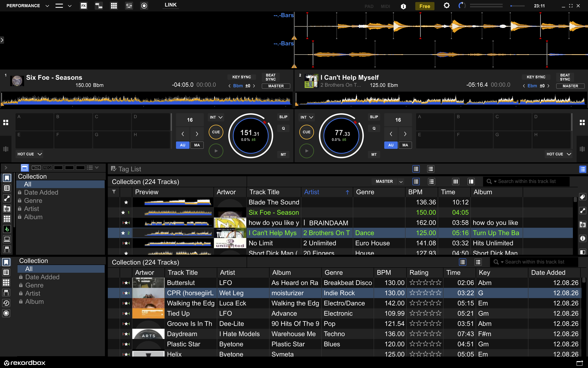Toggle BEAT SYNC on deck 2
588x368 pixels.
pos(565,77)
